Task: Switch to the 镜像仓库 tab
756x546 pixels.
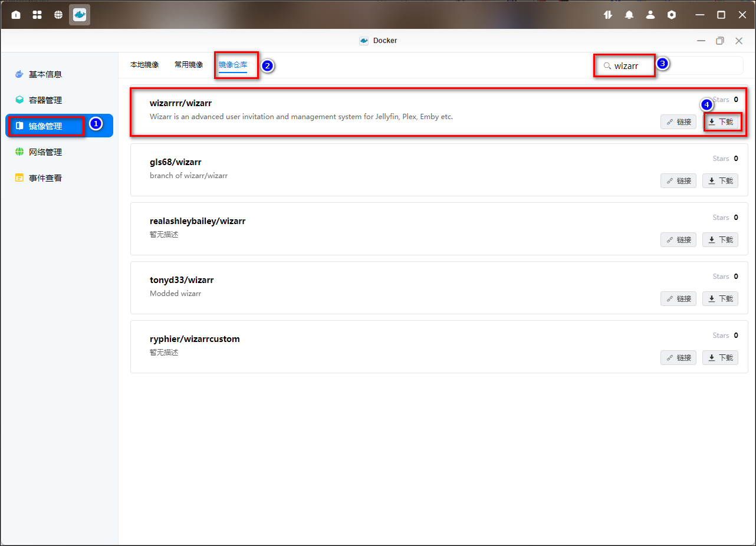Action: [x=233, y=65]
